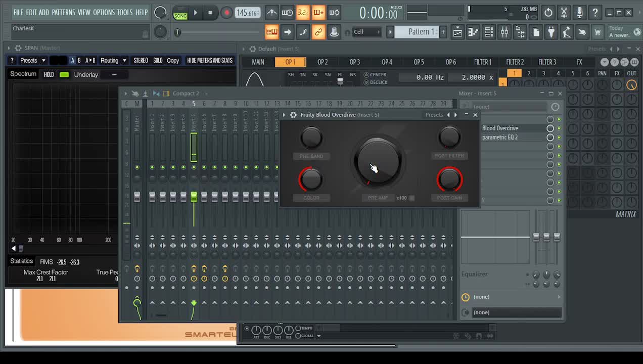Click the scissors render/export icon
The height and width of the screenshot is (364, 643).
[564, 12]
